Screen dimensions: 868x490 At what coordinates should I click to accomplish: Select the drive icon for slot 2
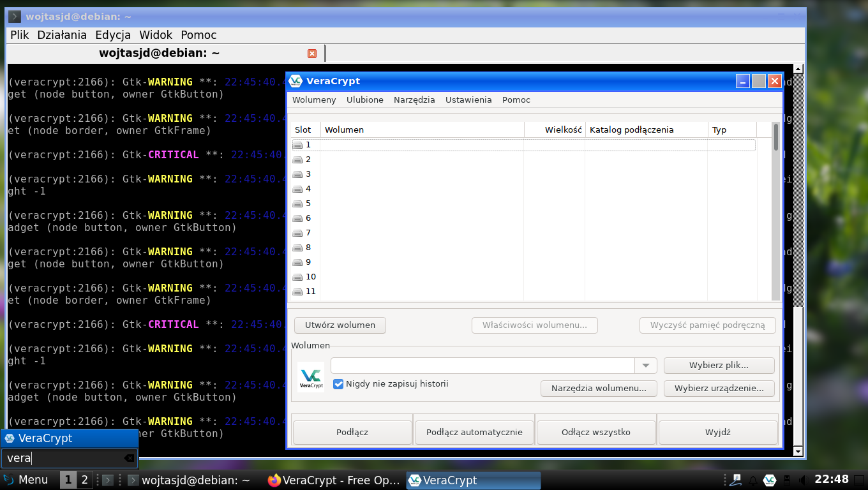click(297, 160)
